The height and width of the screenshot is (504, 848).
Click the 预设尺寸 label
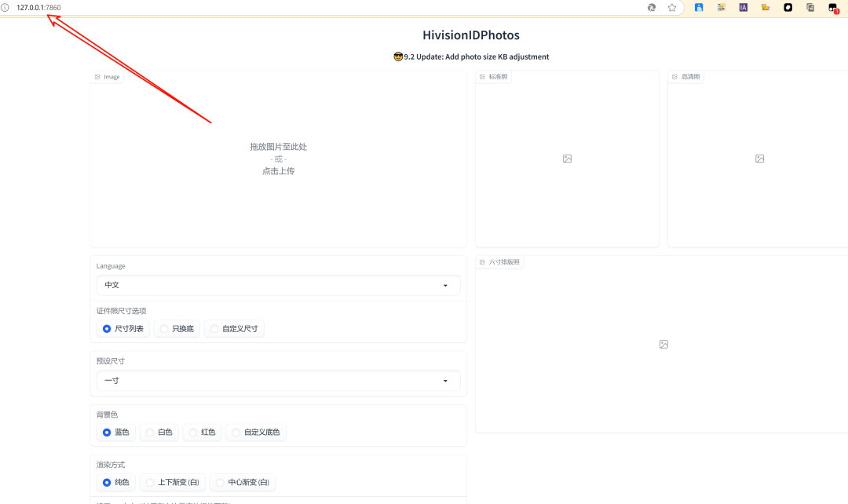point(111,361)
